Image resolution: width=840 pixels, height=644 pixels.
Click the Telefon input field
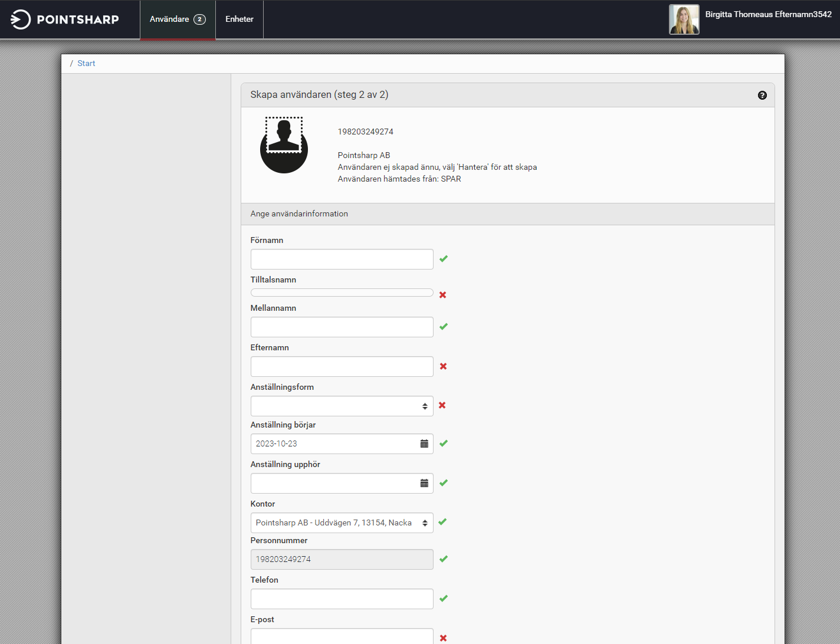[x=342, y=599]
